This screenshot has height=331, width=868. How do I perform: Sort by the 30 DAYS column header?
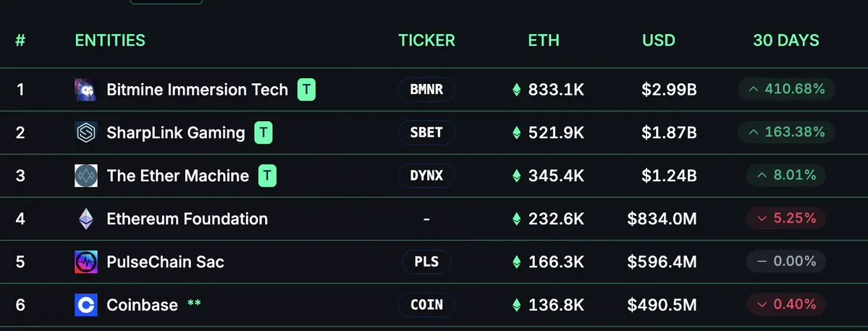click(x=786, y=41)
